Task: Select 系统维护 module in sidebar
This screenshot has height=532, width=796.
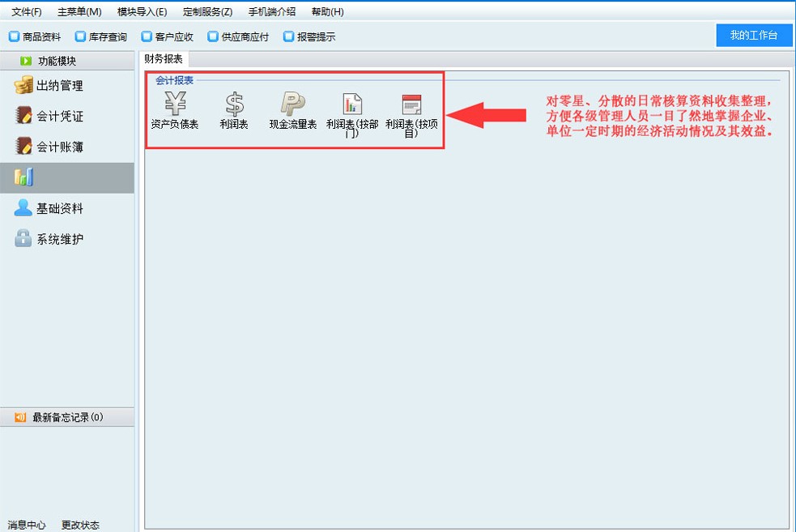Action: pos(67,239)
